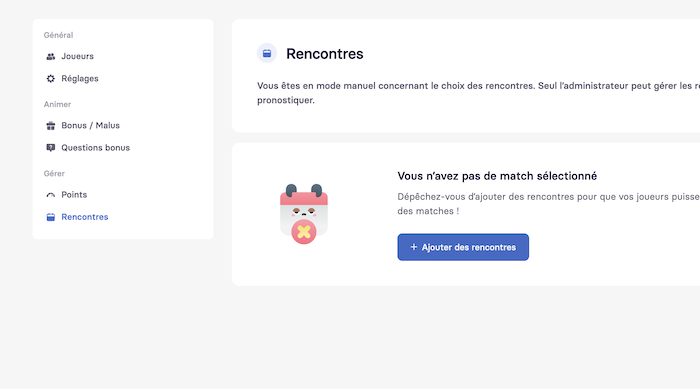Click the Rencontres page heading

tap(325, 54)
